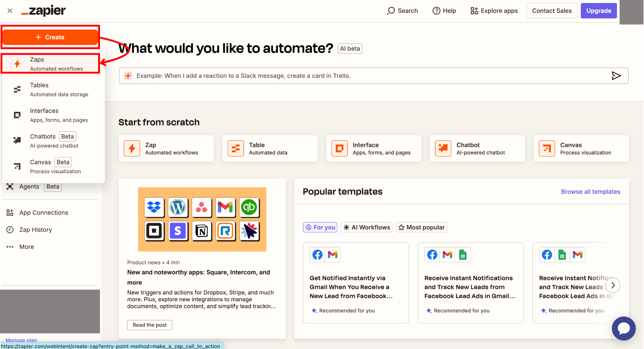Viewport: 644px width, 349px height.
Task: Click the Zapier logo
Action: coord(43,11)
